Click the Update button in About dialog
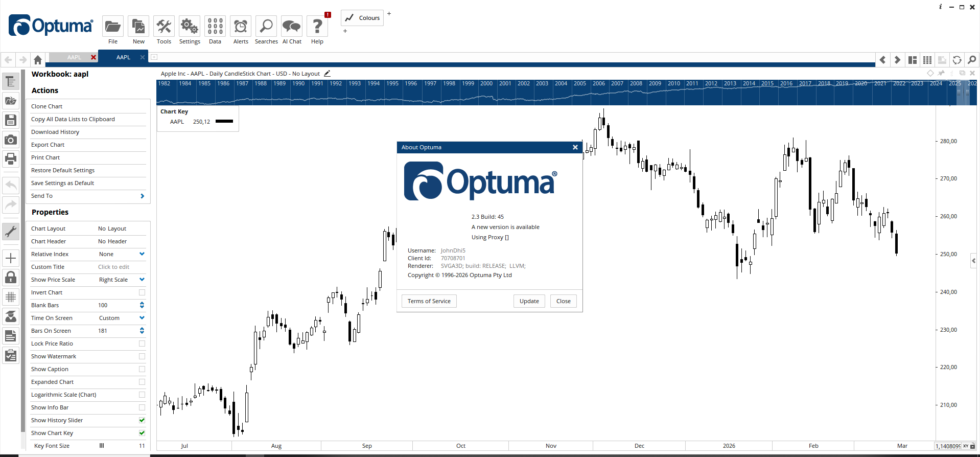 point(529,301)
